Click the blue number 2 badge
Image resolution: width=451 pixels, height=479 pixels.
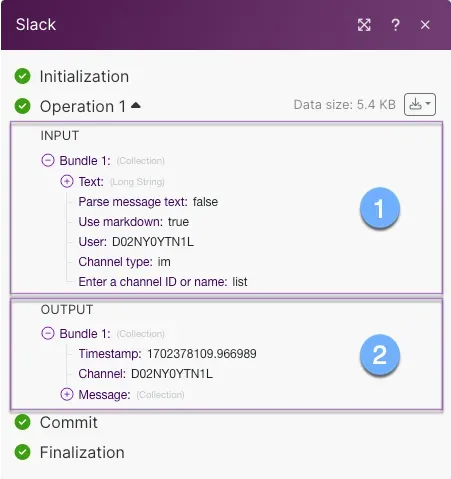(380, 355)
